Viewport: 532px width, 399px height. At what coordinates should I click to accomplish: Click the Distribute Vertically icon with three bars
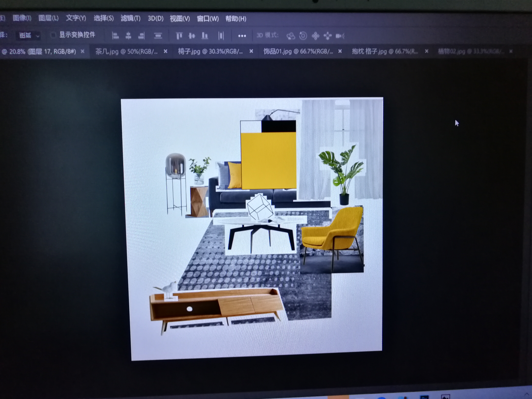(x=158, y=36)
